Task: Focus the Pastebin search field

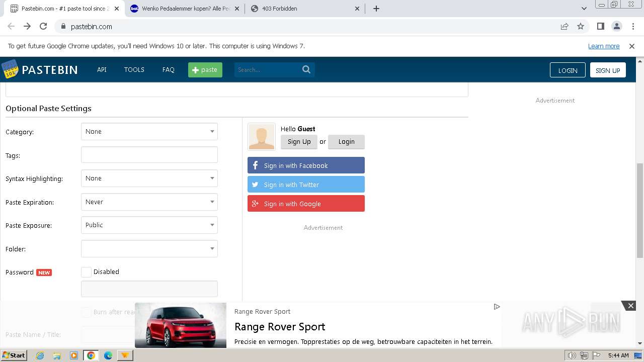Action: [269, 70]
